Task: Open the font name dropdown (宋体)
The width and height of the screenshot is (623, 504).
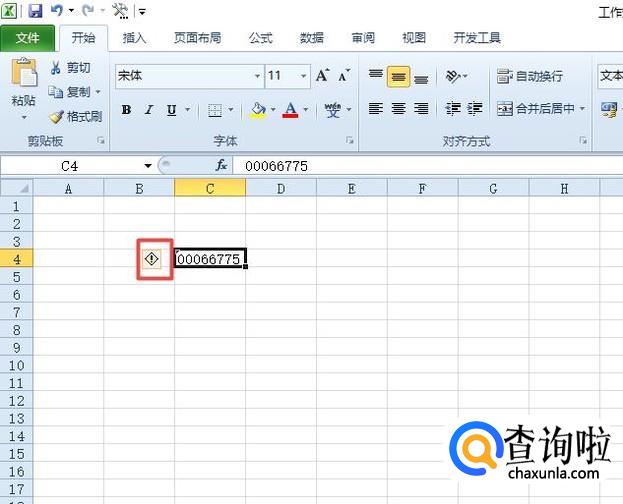Action: point(256,76)
